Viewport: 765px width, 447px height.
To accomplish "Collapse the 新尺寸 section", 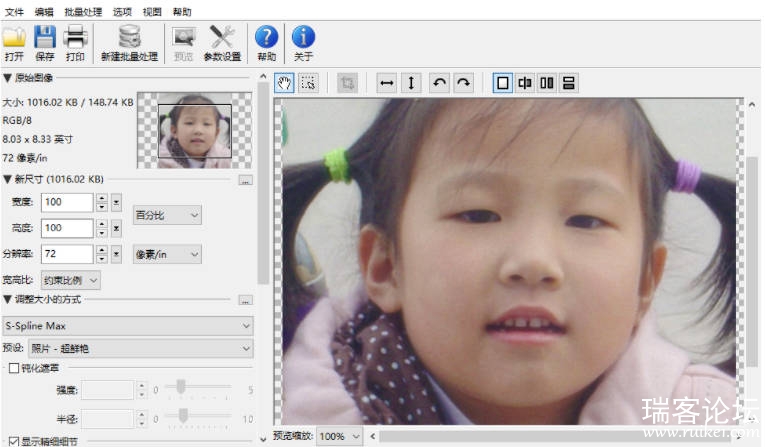I will pyautogui.click(x=7, y=179).
